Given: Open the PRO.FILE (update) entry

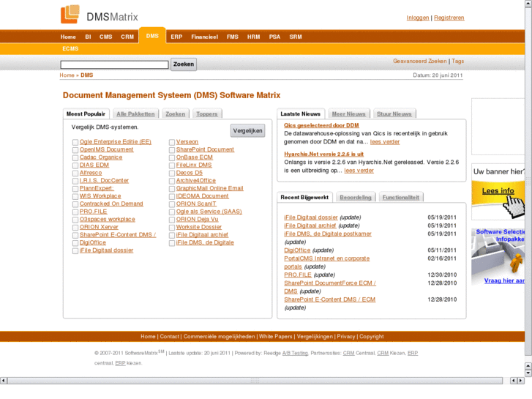Looking at the screenshot, I should pos(298,275).
